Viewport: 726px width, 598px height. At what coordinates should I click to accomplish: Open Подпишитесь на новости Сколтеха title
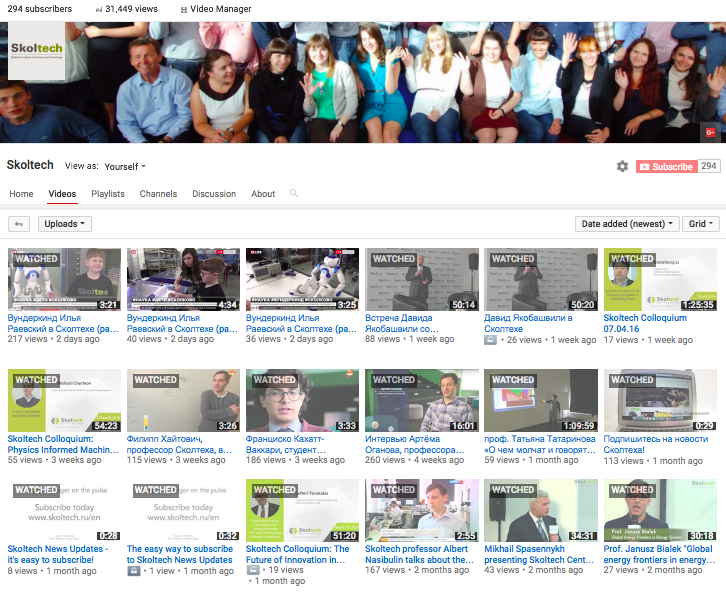tap(656, 444)
